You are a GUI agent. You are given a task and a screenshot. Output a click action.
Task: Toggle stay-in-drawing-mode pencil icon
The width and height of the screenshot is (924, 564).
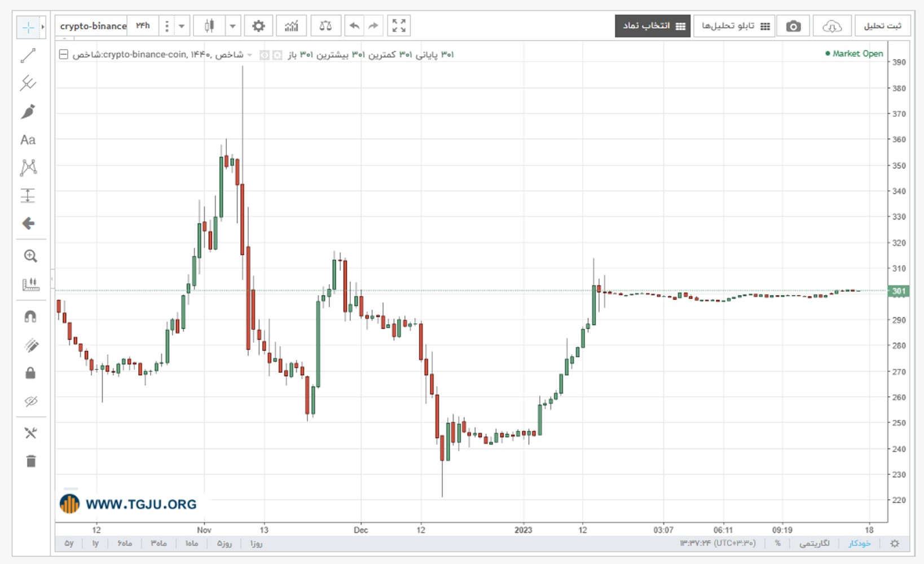pos(30,345)
